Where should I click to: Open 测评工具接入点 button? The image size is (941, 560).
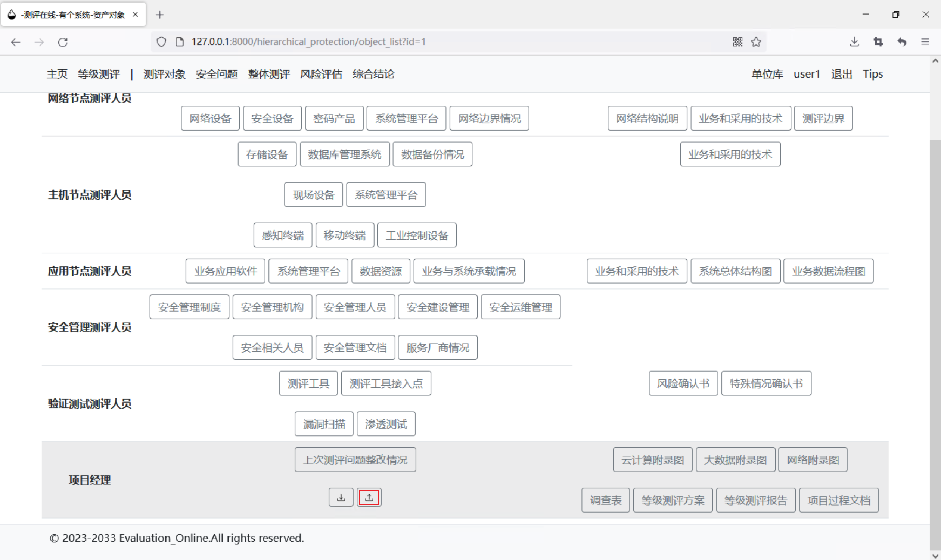pyautogui.click(x=386, y=384)
